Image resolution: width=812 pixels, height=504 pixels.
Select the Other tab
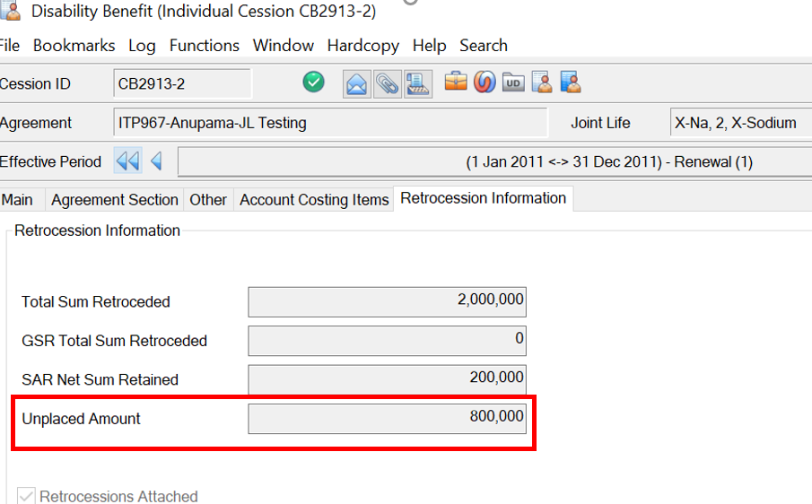point(208,200)
